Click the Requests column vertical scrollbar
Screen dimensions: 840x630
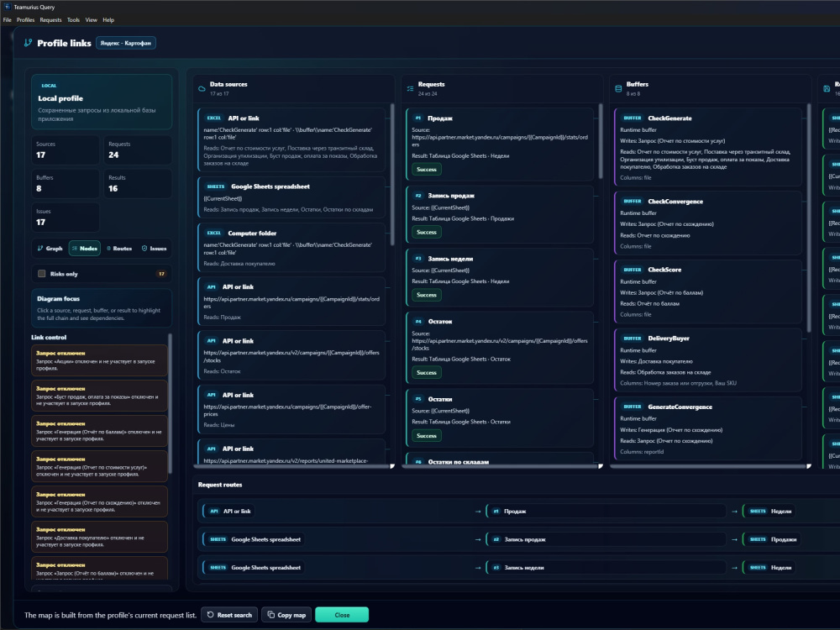601,142
